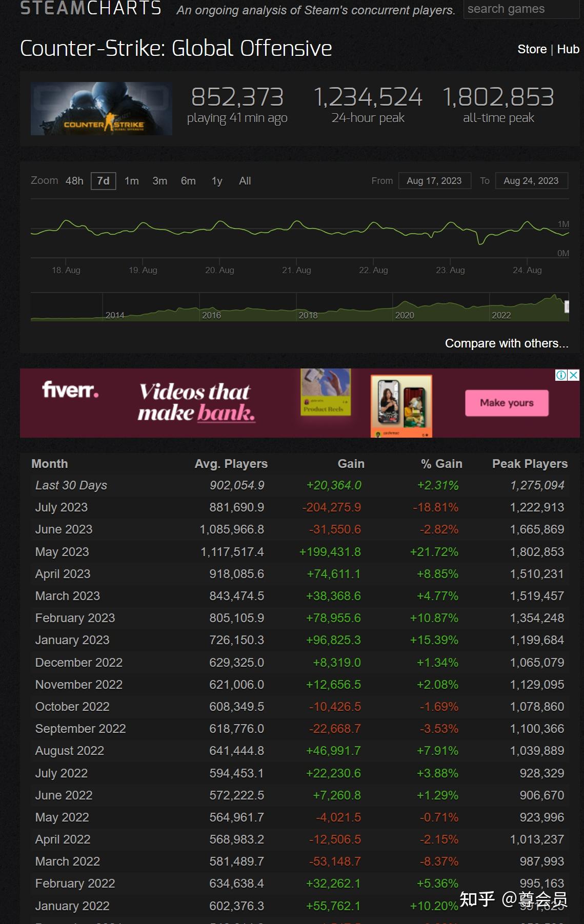Click the January 2022 row label
The height and width of the screenshot is (924, 584).
(x=72, y=906)
